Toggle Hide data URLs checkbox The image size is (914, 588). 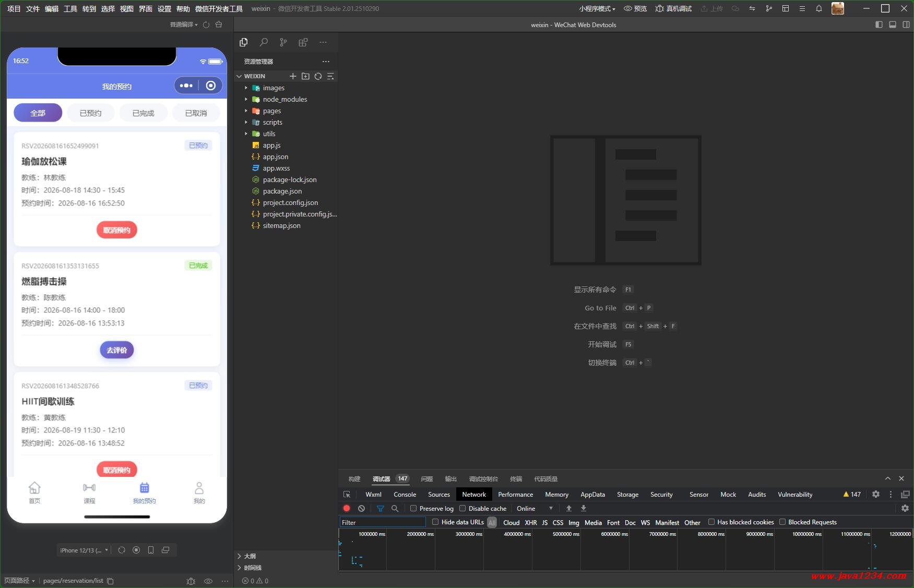click(x=435, y=522)
